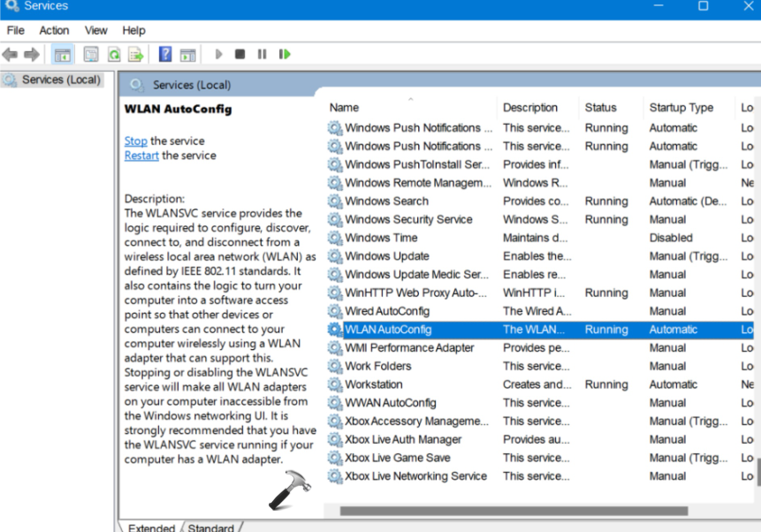Select gear icon of Windows Update service
761x532 pixels.
[x=334, y=256]
